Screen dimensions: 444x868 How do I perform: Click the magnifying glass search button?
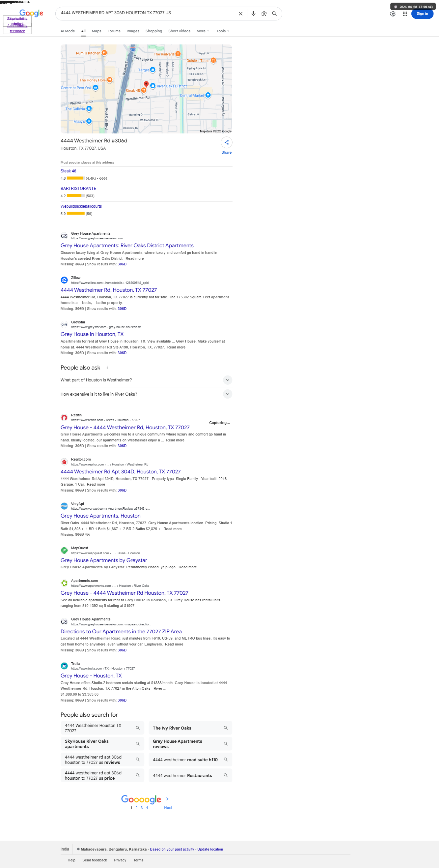pos(274,14)
